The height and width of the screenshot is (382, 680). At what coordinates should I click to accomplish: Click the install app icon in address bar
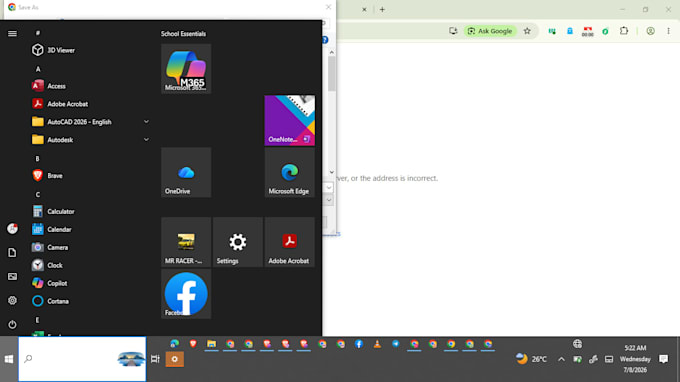click(x=453, y=31)
